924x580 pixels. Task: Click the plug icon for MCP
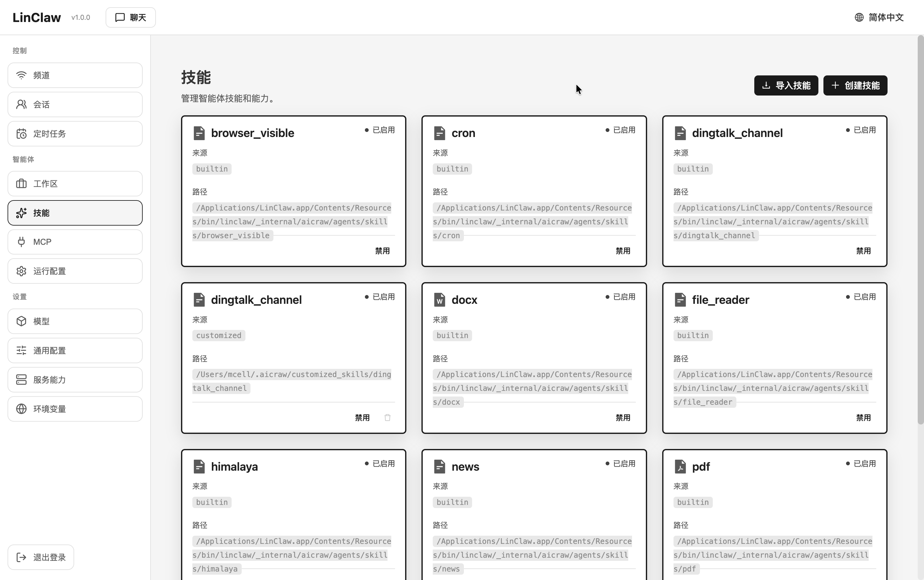21,242
